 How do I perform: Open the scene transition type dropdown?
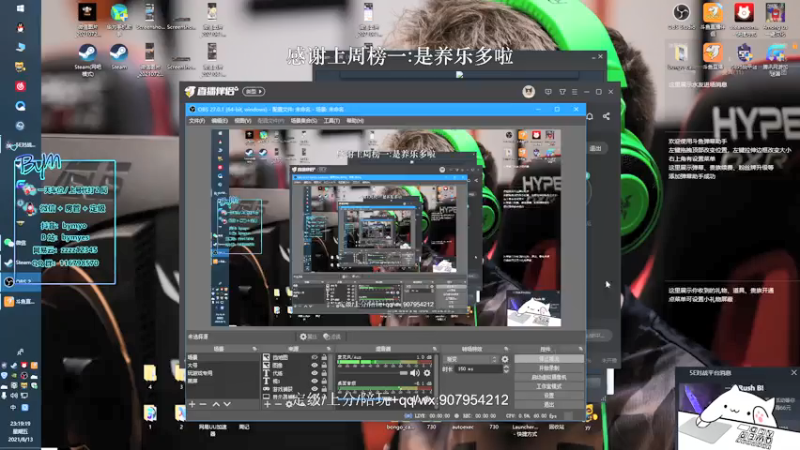point(471,359)
